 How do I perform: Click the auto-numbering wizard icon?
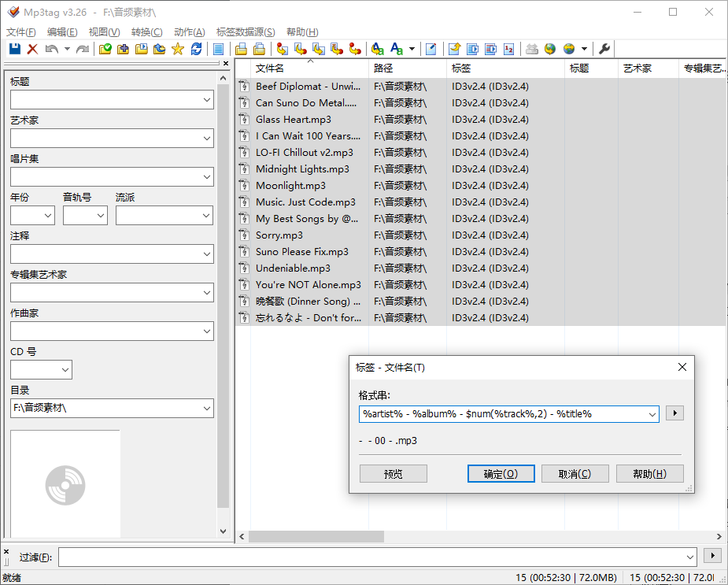tap(508, 49)
